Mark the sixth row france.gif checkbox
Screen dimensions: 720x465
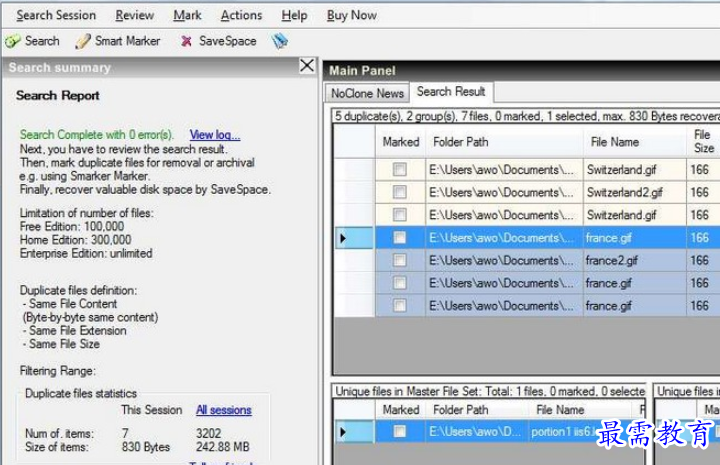point(399,283)
